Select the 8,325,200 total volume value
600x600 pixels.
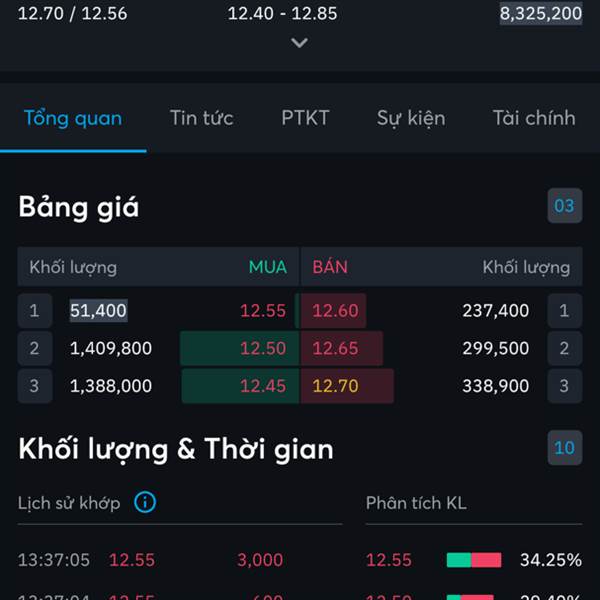click(541, 13)
